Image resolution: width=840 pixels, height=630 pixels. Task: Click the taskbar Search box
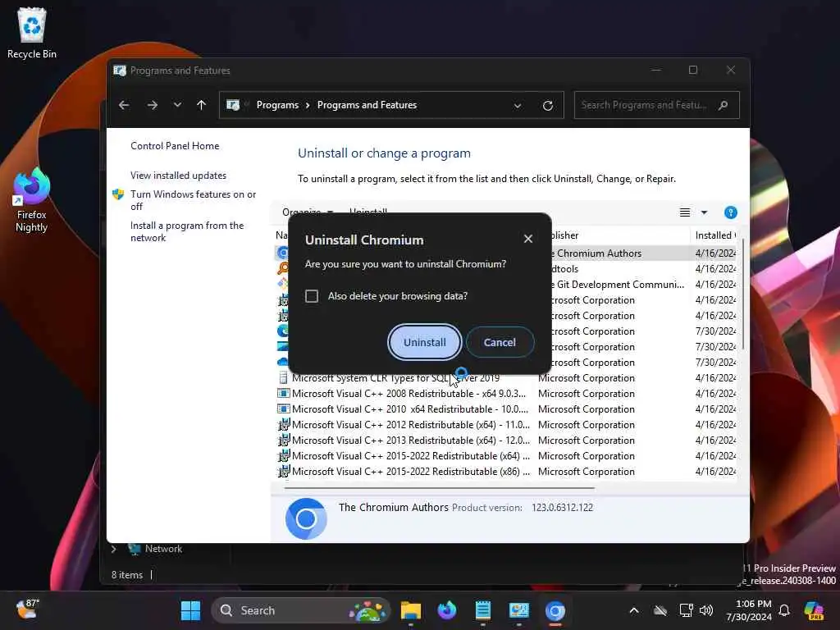click(300, 610)
